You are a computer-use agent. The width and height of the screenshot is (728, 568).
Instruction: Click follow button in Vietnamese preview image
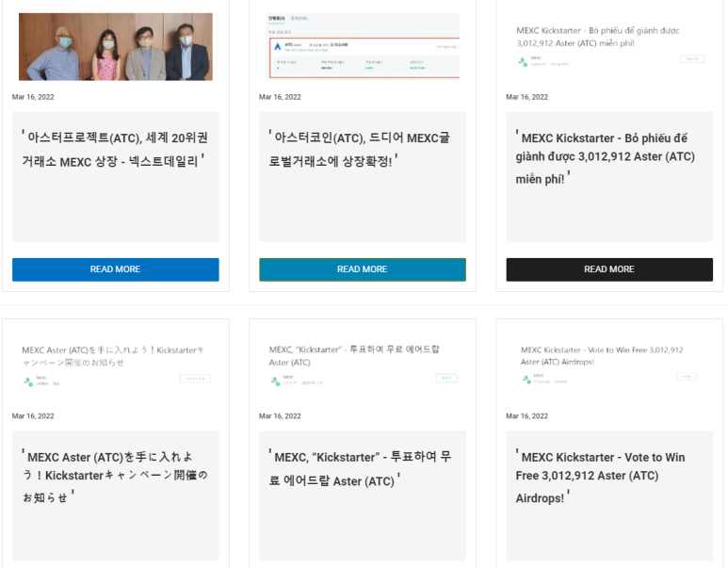(692, 59)
